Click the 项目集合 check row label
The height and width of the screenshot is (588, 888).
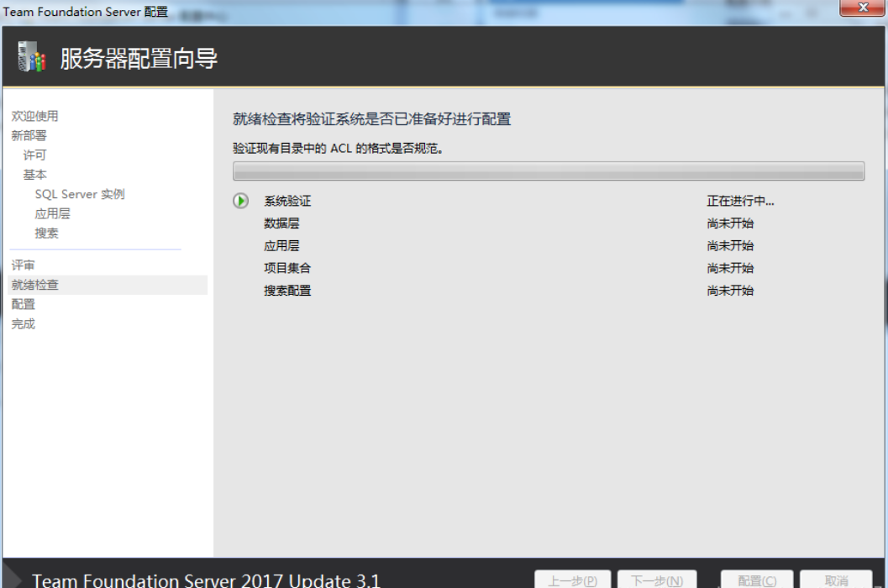click(287, 268)
